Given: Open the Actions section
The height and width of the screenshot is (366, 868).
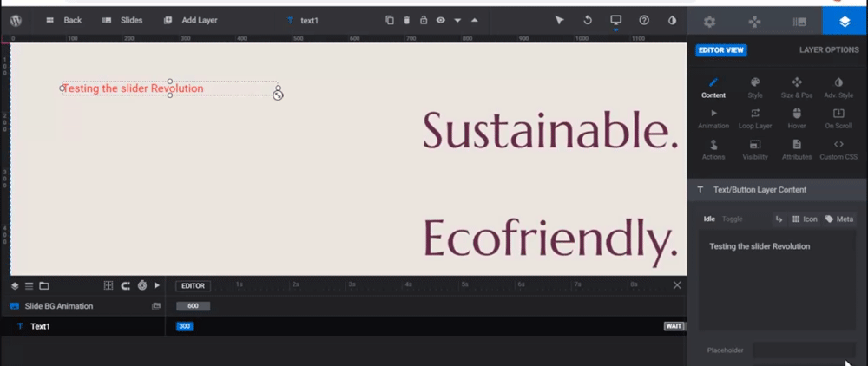Looking at the screenshot, I should click(x=713, y=150).
